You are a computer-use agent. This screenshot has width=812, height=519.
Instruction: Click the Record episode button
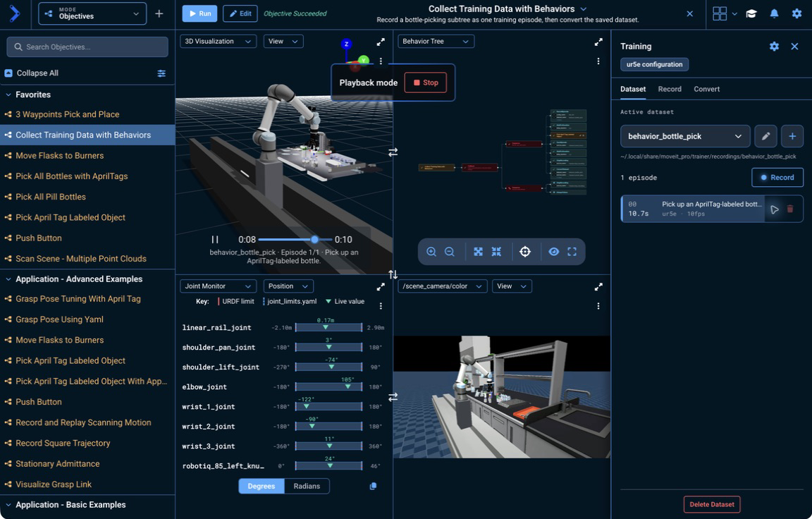click(777, 177)
